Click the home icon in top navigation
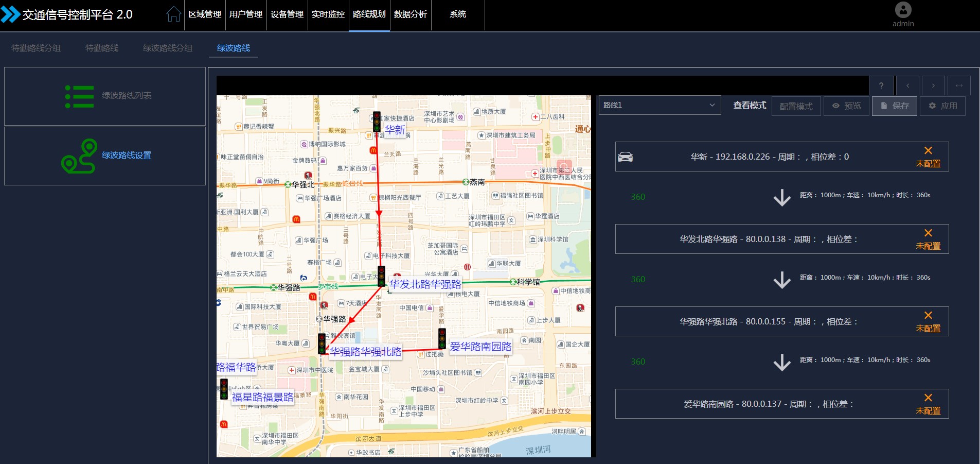980x464 pixels. click(x=173, y=14)
